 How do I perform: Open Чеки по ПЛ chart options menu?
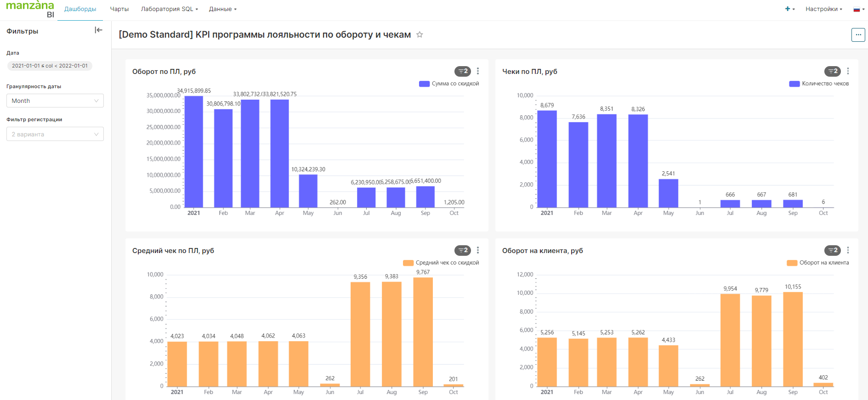(848, 71)
